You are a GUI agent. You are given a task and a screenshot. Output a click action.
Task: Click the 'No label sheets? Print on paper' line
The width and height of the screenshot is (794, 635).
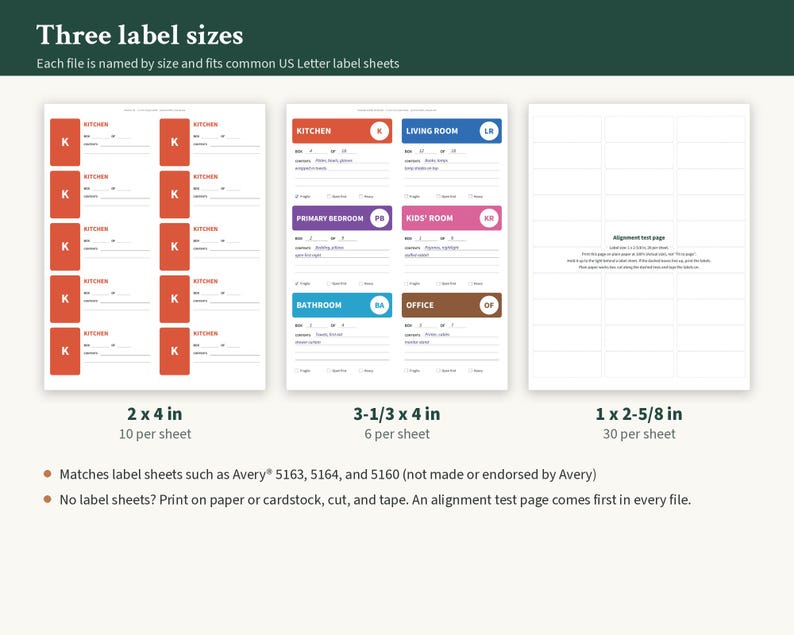(375, 500)
